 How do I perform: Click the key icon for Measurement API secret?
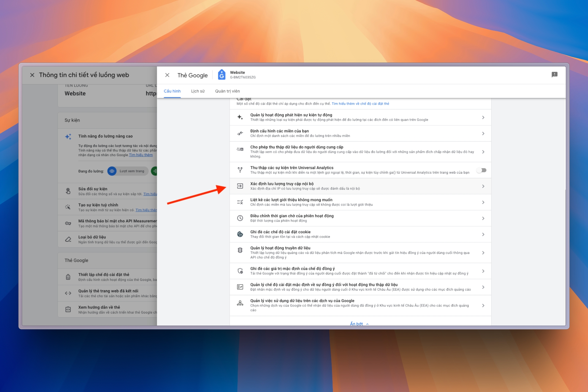coord(68,223)
